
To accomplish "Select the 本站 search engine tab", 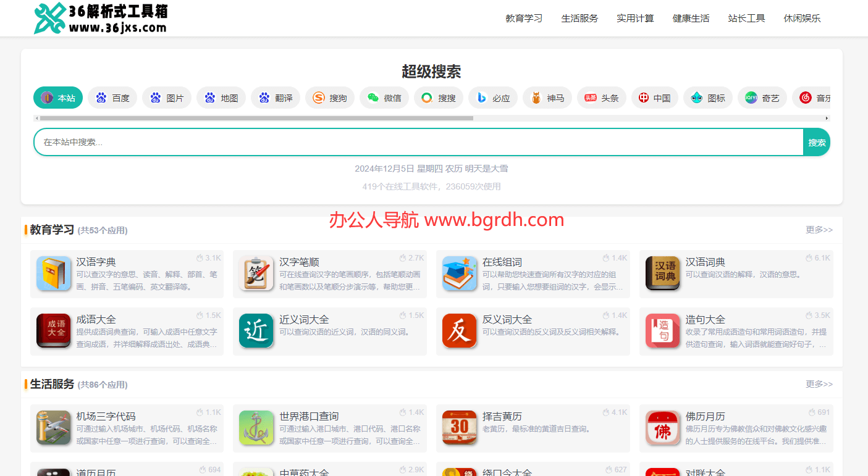I will coord(58,98).
